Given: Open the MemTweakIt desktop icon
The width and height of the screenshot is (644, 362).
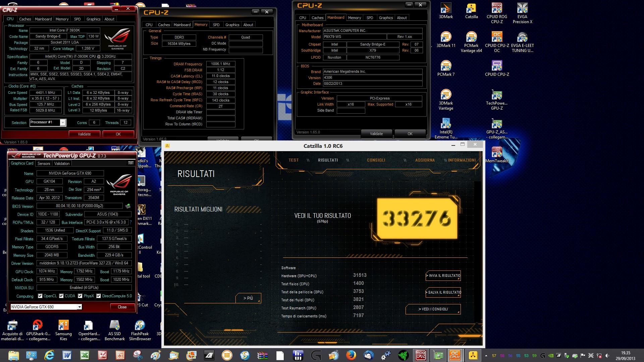Looking at the screenshot, I should pos(497,155).
